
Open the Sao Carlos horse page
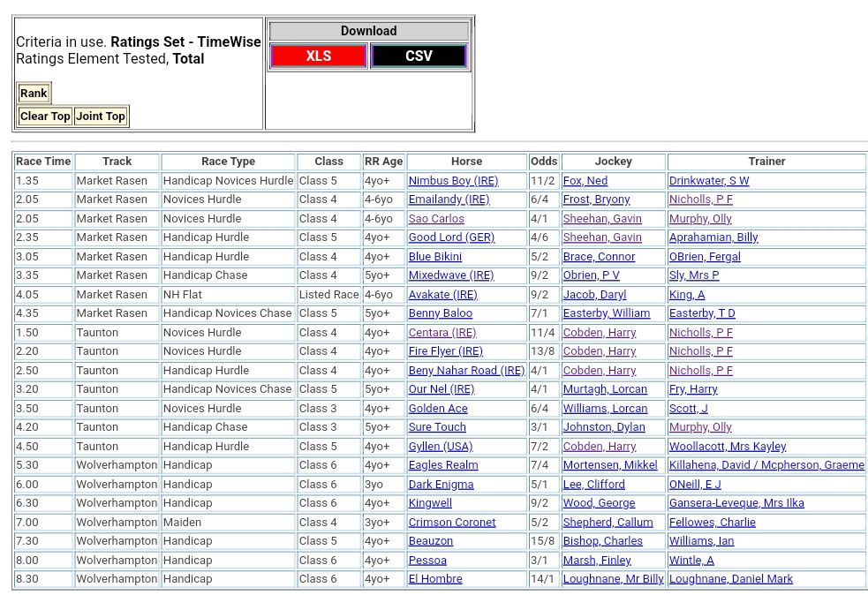[436, 219]
